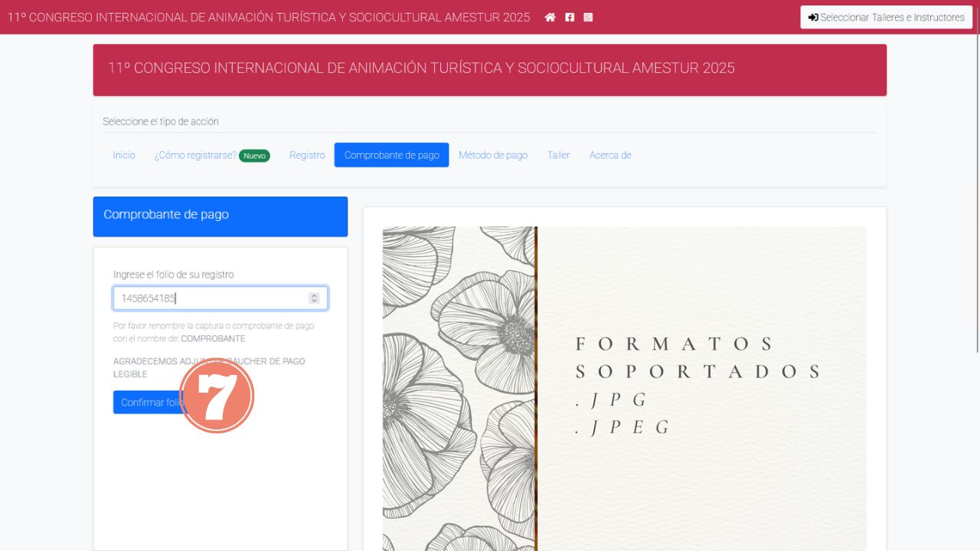Click the folio registration input field
This screenshot has width=980, height=551.
click(211, 298)
